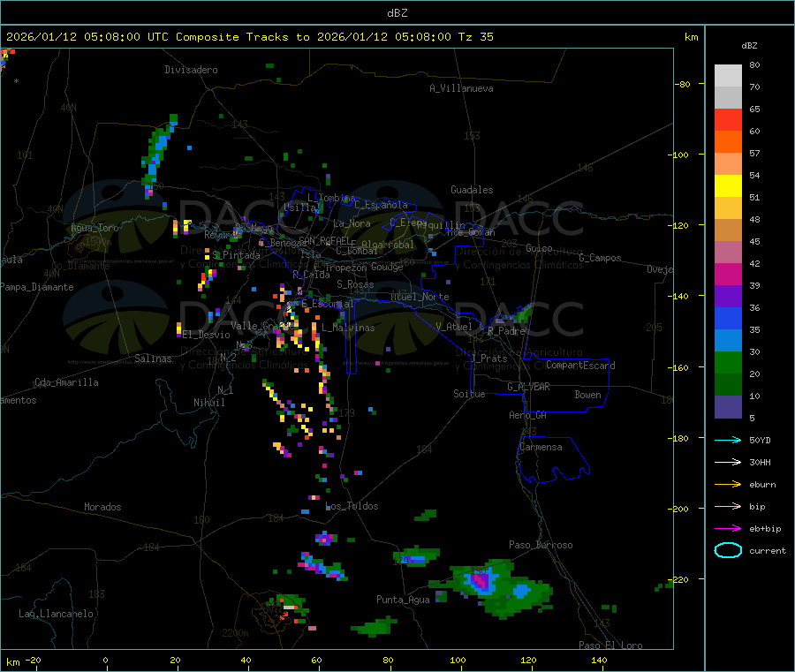Click the Salinas map label
This screenshot has height=672, width=795.
click(153, 359)
